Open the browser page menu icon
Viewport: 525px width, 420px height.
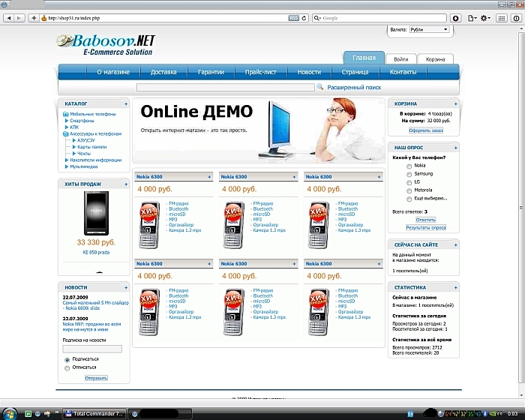[472, 18]
